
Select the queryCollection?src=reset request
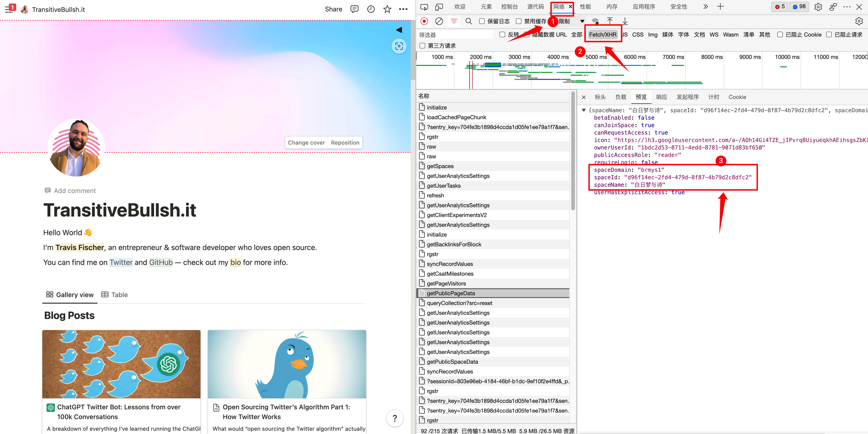pos(493,303)
